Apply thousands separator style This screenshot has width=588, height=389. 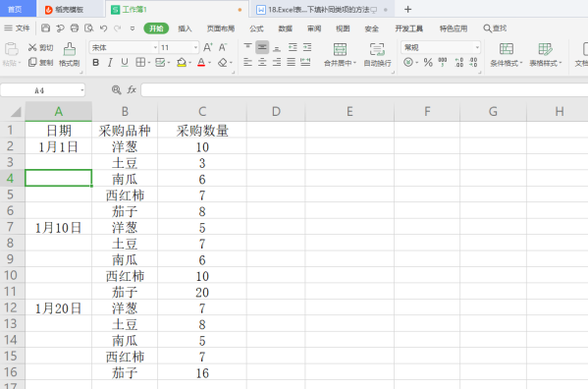click(x=443, y=62)
